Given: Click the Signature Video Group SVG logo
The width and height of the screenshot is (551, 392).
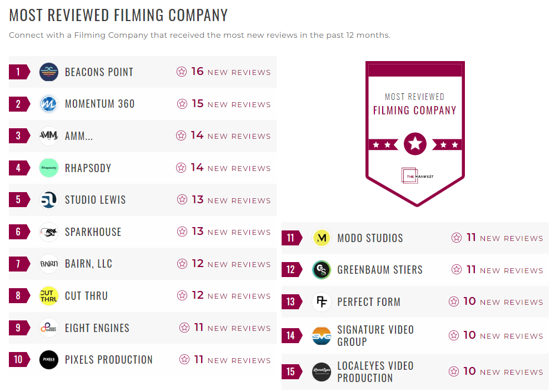Looking at the screenshot, I should pos(322,336).
